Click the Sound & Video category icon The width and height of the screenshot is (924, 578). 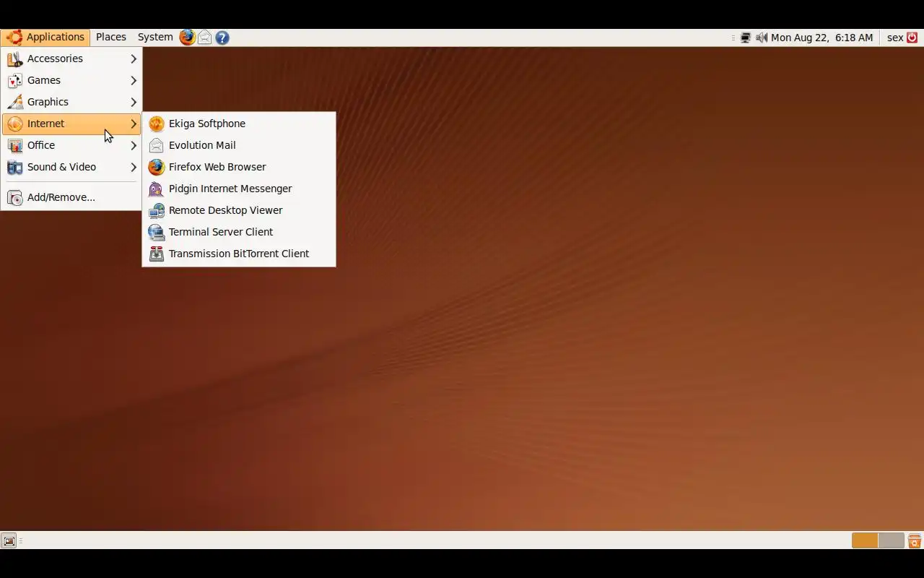point(15,167)
